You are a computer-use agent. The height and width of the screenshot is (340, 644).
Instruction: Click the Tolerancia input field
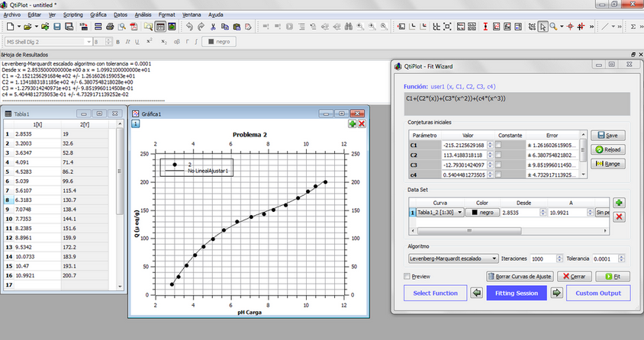point(605,258)
